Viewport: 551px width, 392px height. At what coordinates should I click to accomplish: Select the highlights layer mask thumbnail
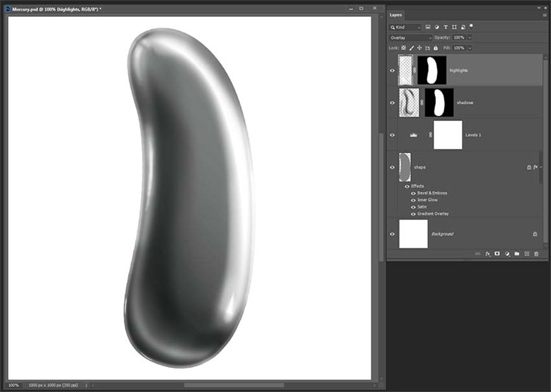pyautogui.click(x=432, y=70)
